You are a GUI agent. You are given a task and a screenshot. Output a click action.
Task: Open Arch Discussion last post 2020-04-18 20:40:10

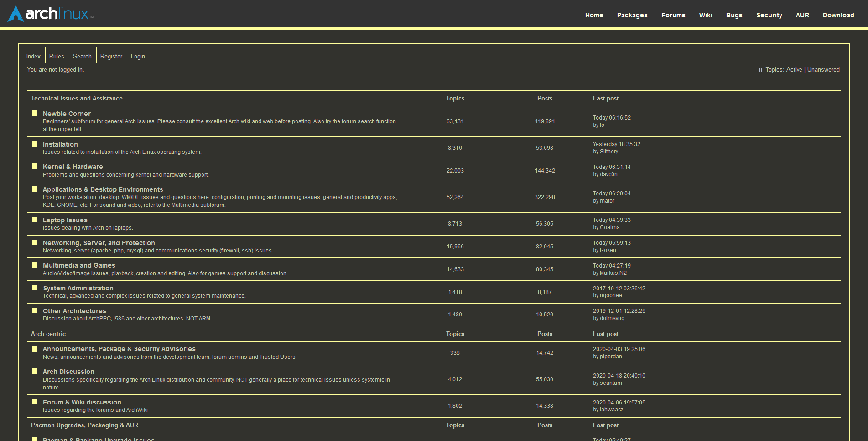pos(619,376)
